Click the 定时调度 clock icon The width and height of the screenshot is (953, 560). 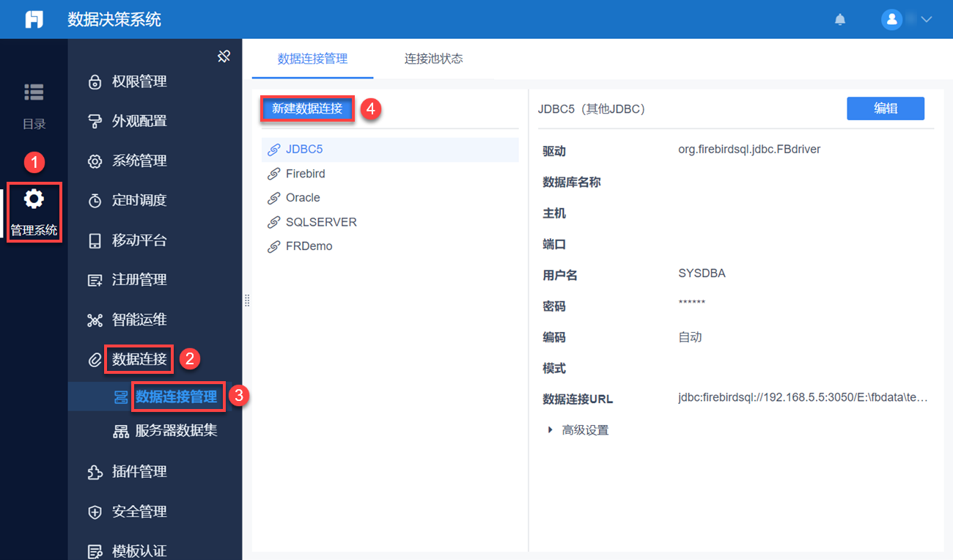[x=95, y=201]
